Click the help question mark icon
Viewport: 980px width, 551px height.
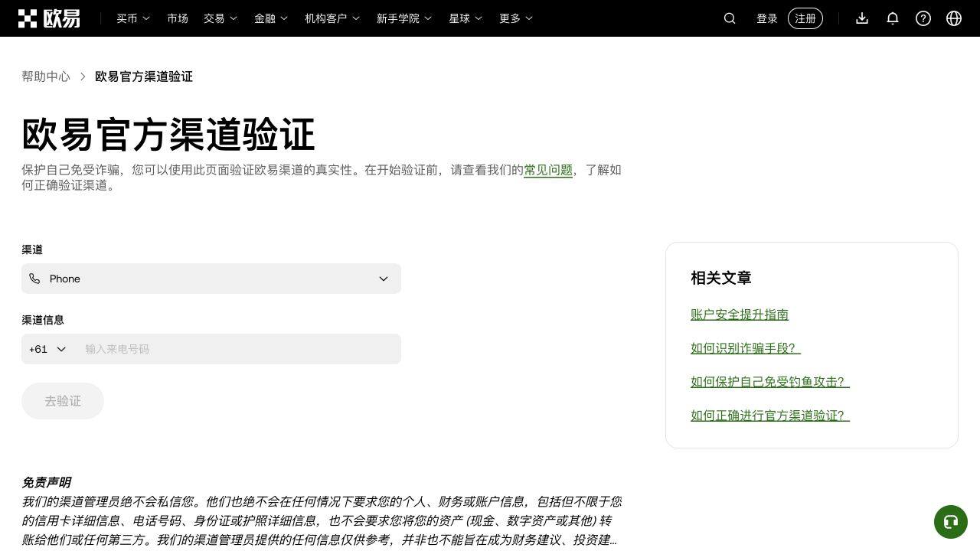[x=923, y=18]
